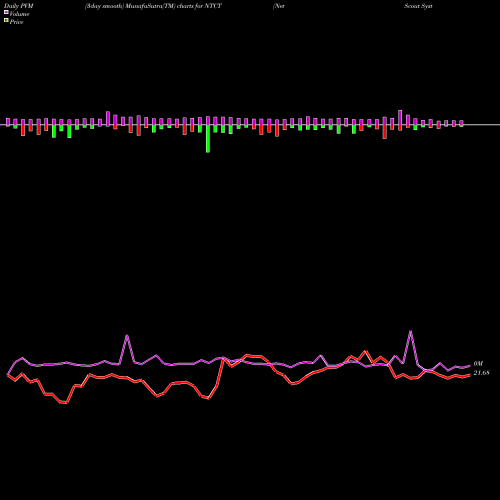Click the lowest trough of the red price line
Viewport: 500px width, 500px height.
point(66,403)
